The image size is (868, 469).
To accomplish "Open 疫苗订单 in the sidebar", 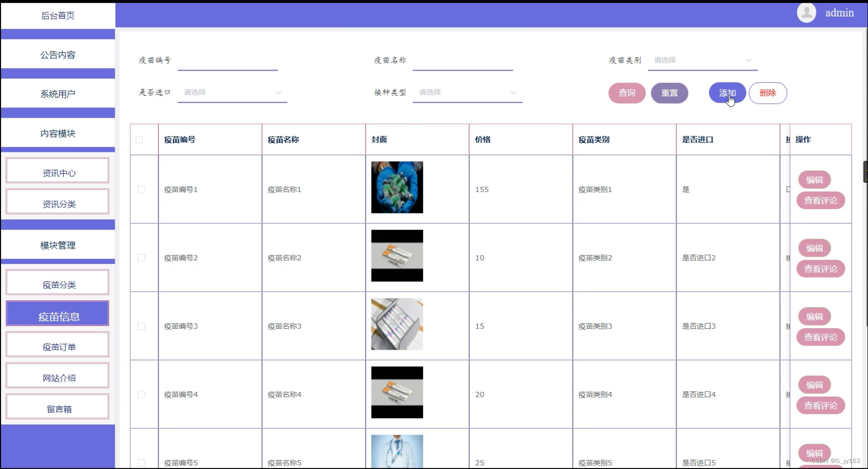I will (58, 345).
